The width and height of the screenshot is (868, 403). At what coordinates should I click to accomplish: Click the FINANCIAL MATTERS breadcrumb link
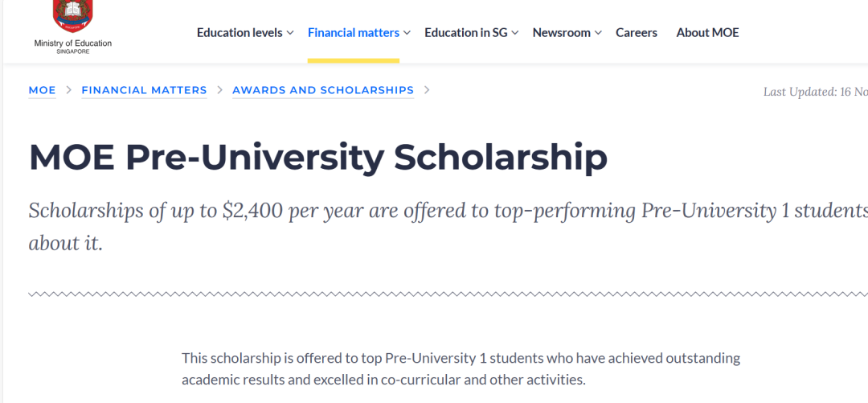(144, 90)
